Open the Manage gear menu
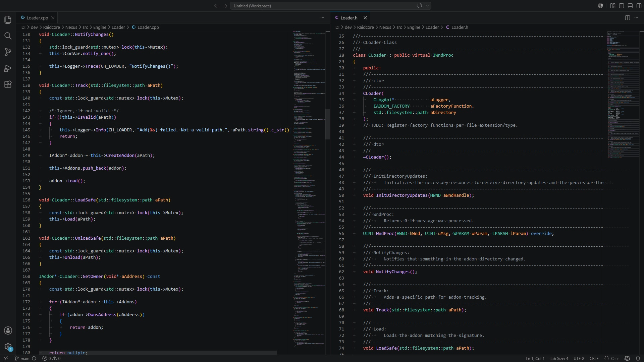The height and width of the screenshot is (362, 644). (8, 347)
